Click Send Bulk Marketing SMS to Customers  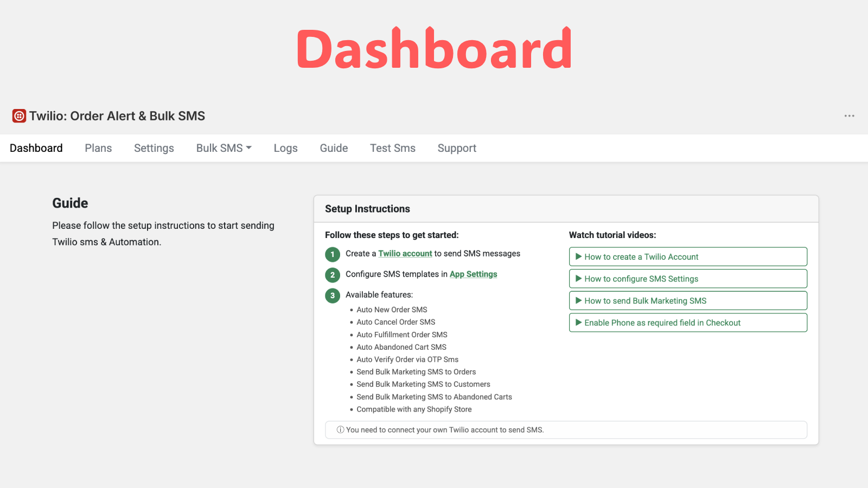click(423, 384)
